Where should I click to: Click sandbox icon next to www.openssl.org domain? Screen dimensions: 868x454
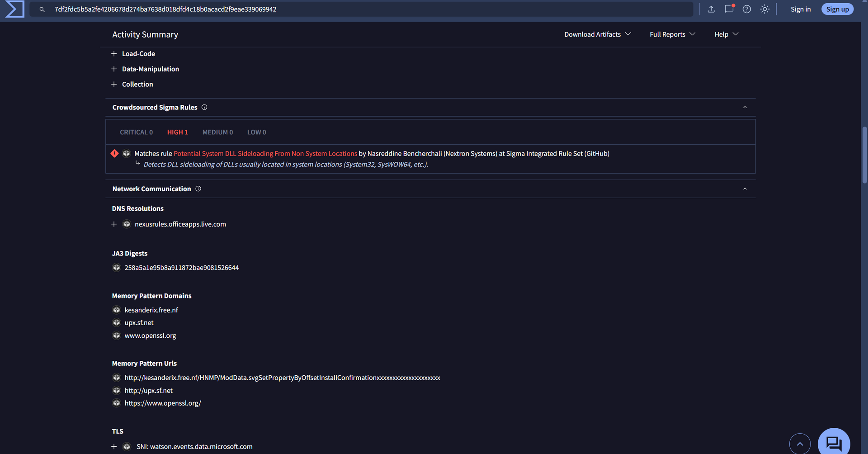coord(117,335)
